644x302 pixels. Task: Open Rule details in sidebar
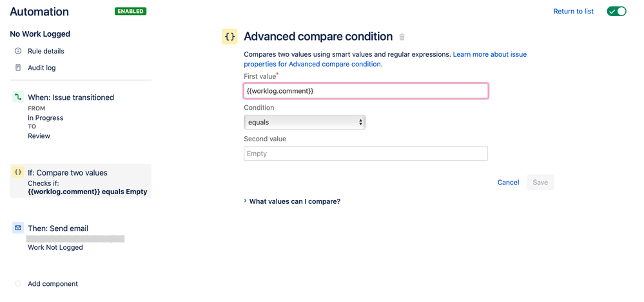(x=46, y=51)
